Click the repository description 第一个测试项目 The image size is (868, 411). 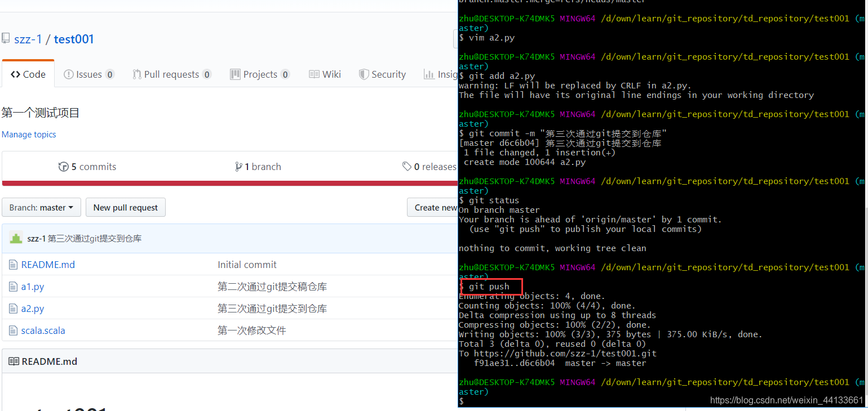(41, 113)
